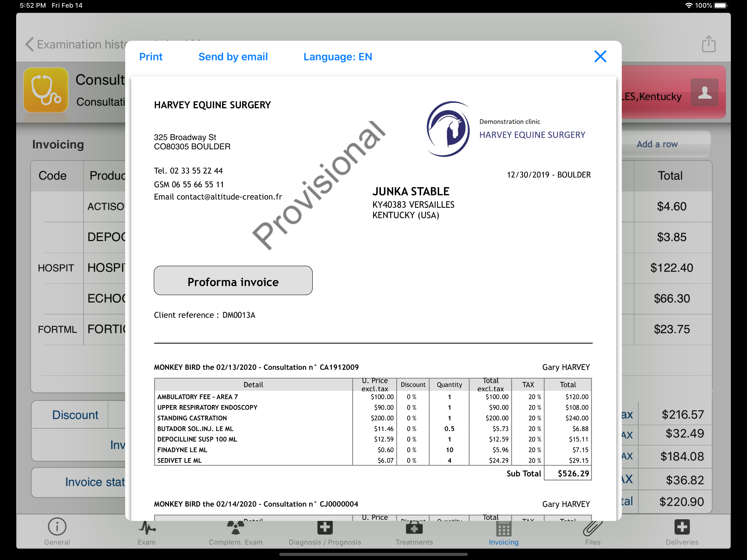Screen dimensions: 747x560
Task: Select AMBULATORY FEE - AREA 7 row
Action: pos(373,397)
